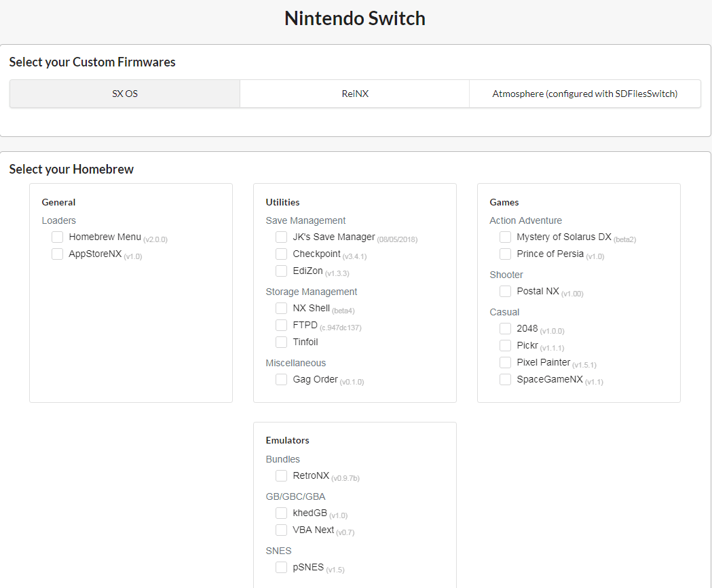Click the Action Adventure subheading
The width and height of the screenshot is (712, 588).
point(526,220)
